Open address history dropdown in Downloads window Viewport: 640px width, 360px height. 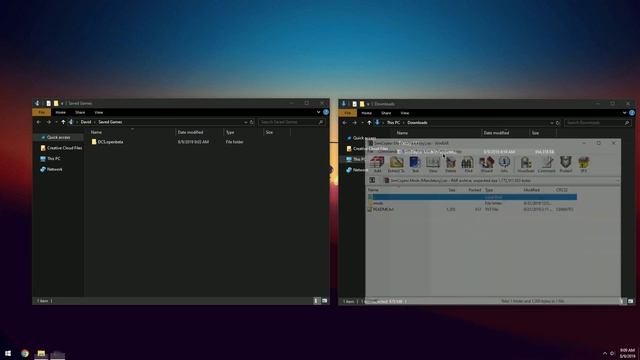coord(552,122)
